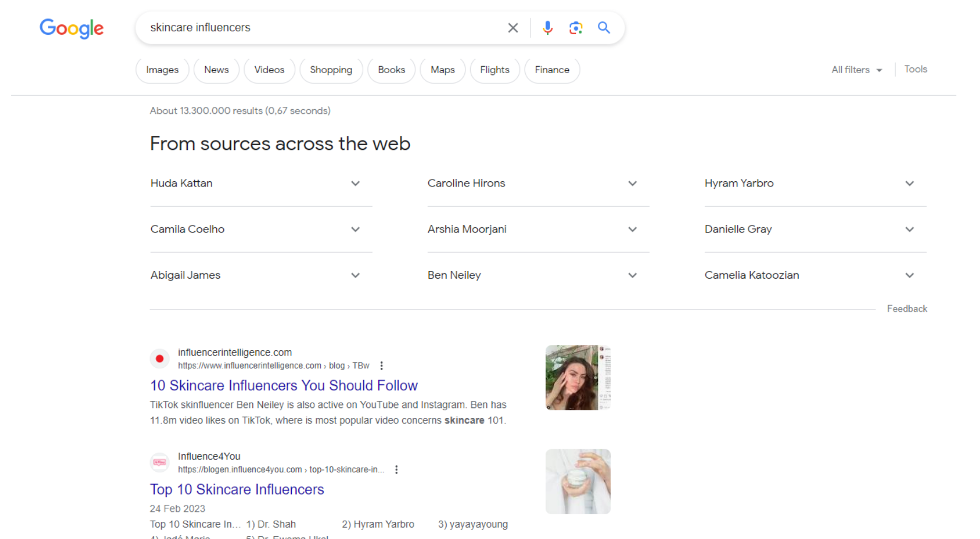Expand the Danielle Gray entry

pyautogui.click(x=815, y=230)
